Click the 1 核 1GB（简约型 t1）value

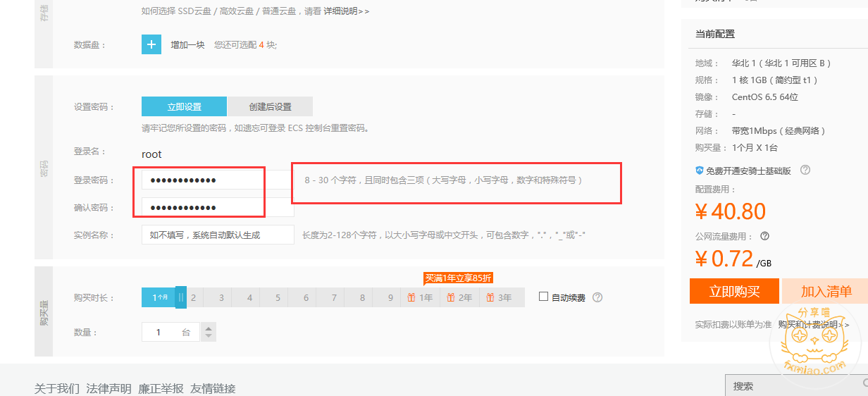pyautogui.click(x=775, y=80)
